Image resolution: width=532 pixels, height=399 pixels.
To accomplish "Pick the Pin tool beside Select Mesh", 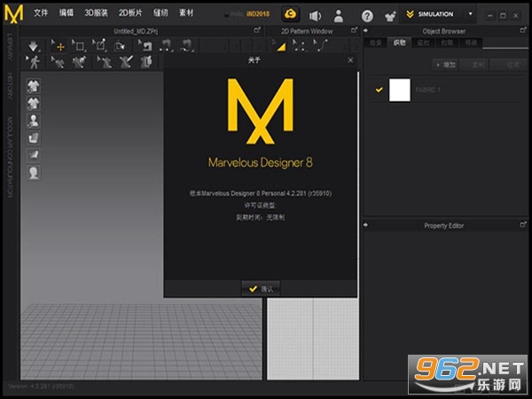I will click(x=99, y=45).
